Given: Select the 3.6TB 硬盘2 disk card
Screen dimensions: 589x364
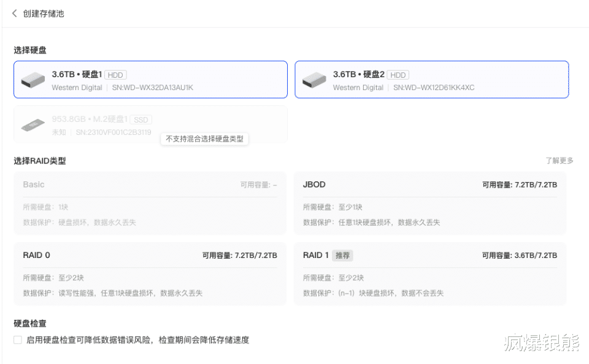Looking at the screenshot, I should click(x=431, y=80).
